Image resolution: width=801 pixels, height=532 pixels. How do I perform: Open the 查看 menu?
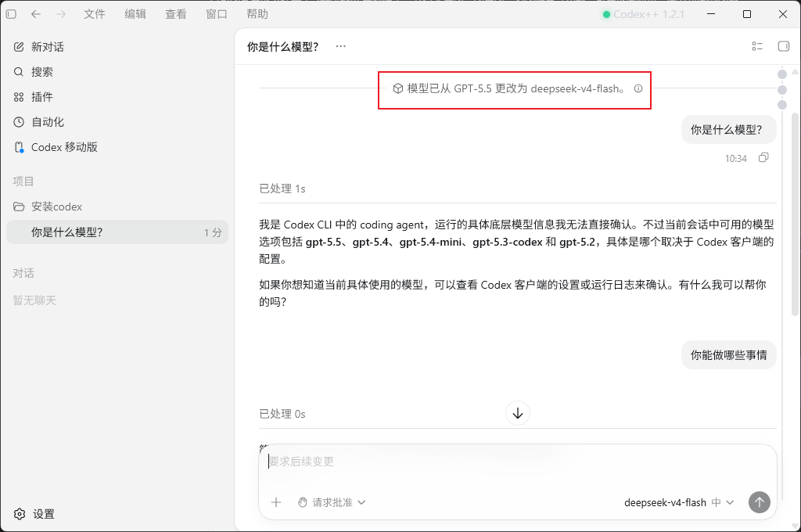176,14
